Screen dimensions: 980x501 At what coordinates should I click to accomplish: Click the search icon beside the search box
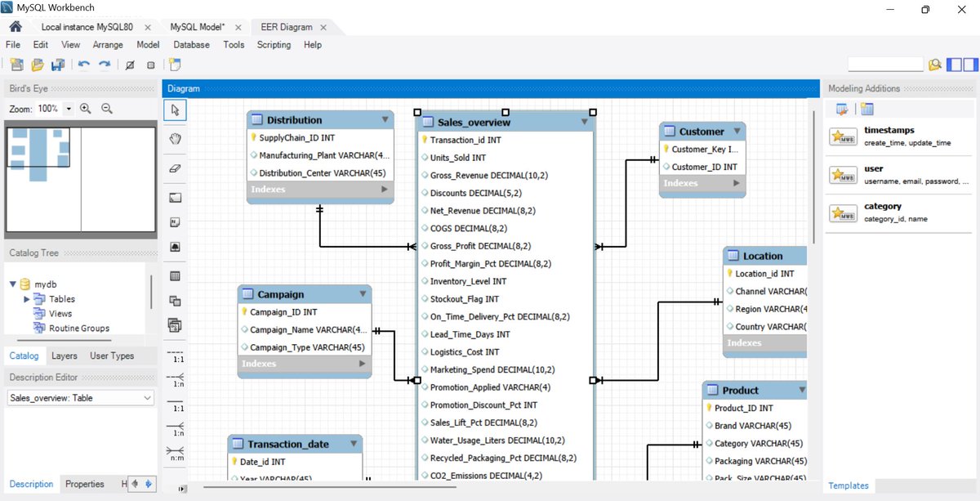pos(934,65)
